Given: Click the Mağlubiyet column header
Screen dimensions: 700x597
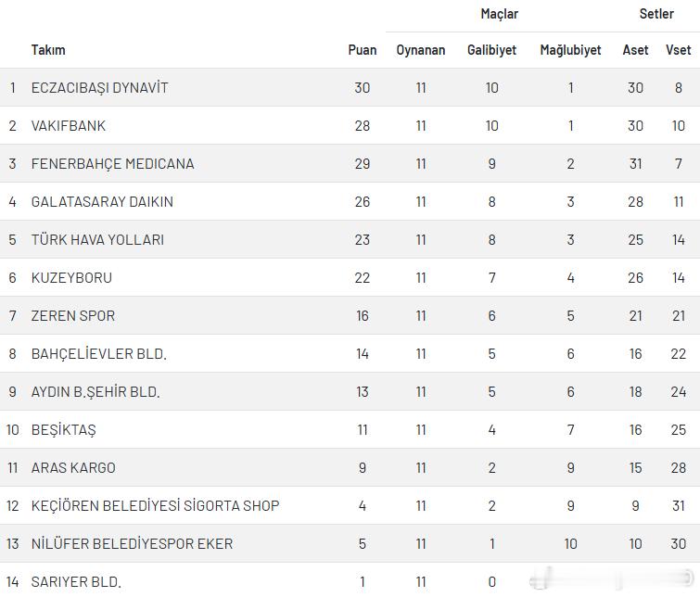Looking at the screenshot, I should [570, 50].
